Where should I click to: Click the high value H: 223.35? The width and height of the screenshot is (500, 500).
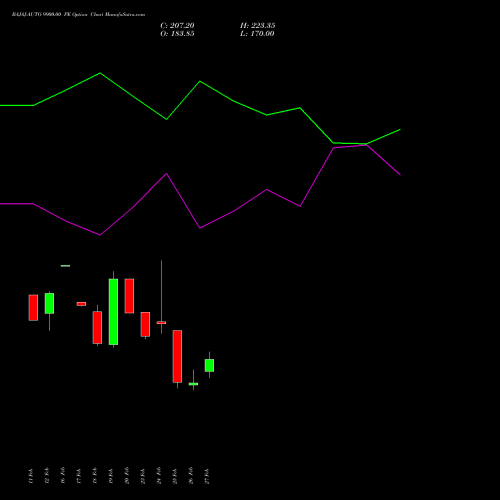pos(258,26)
